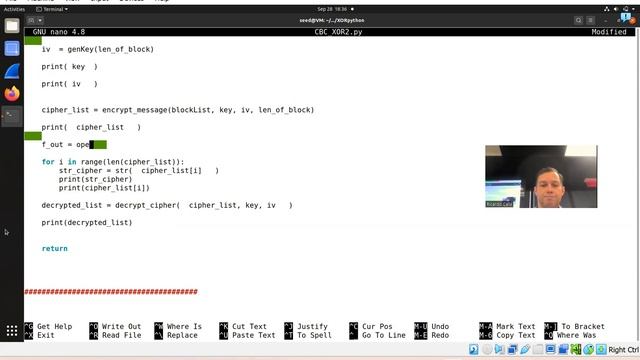
Task: Click To Spell shortcut label
Action: coord(314,335)
